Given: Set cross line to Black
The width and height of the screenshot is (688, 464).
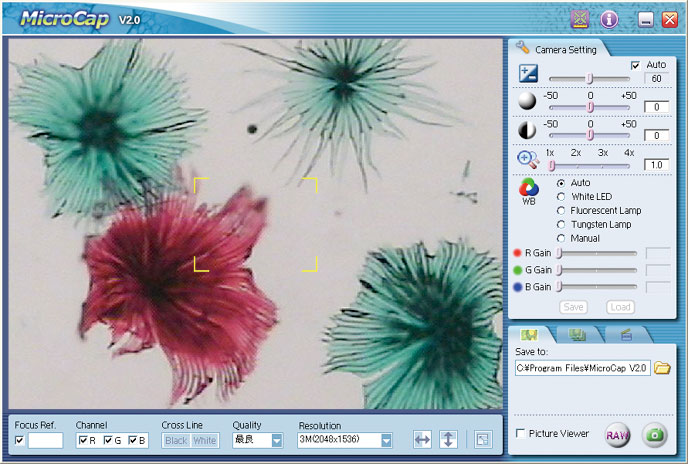Looking at the screenshot, I should tap(176, 440).
